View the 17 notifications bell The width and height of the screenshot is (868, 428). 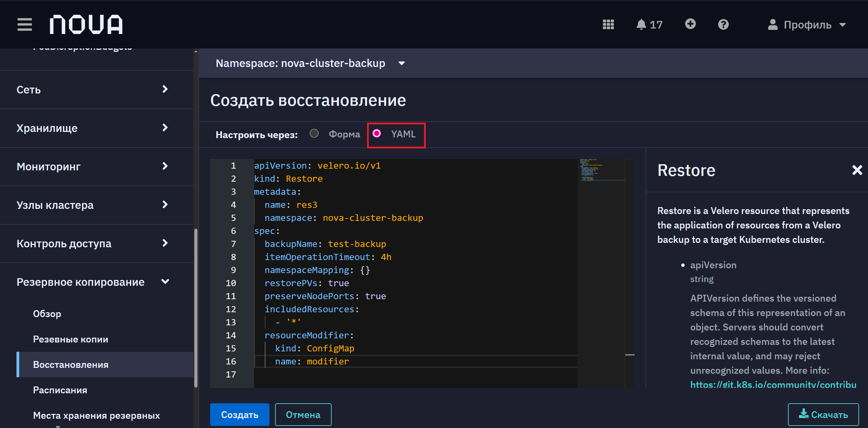649,24
